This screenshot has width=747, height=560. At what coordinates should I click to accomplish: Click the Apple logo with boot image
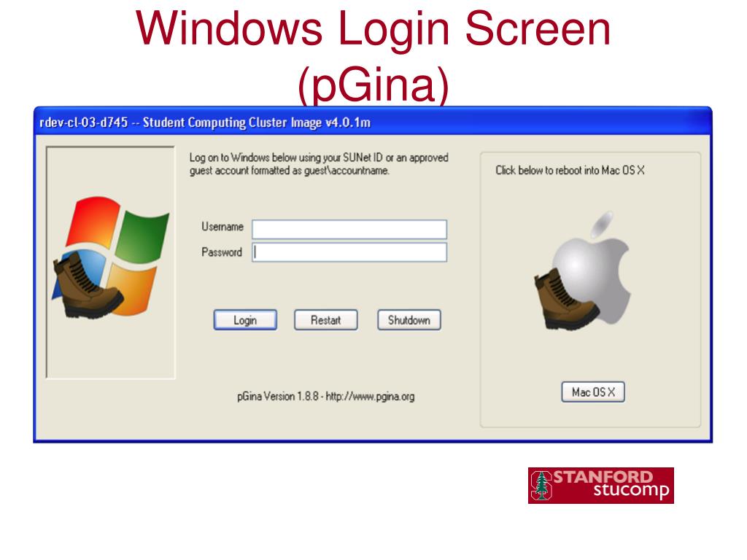(583, 271)
